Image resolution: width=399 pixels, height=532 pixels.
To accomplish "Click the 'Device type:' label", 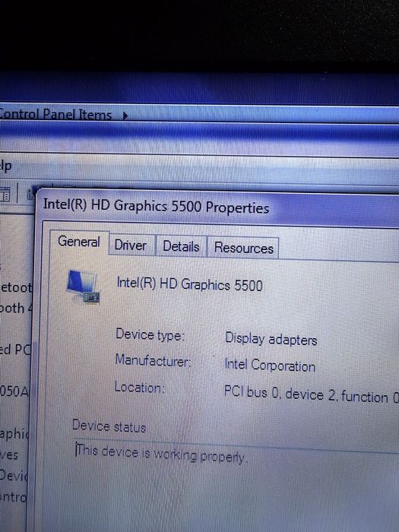I will (x=150, y=335).
